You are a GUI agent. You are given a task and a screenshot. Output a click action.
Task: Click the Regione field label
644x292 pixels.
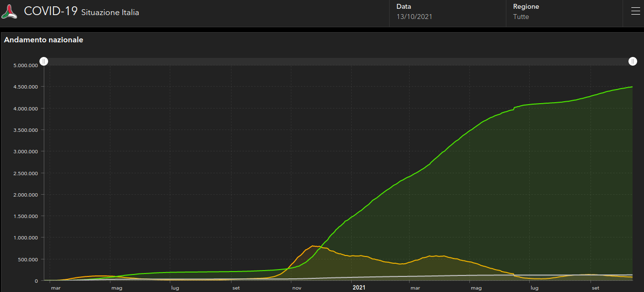point(526,7)
